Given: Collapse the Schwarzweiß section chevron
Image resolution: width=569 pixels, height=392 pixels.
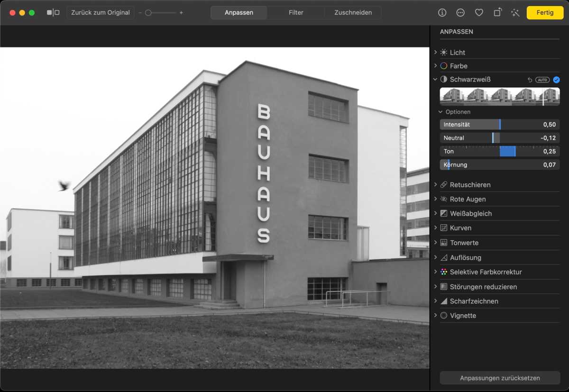Looking at the screenshot, I should pos(435,80).
